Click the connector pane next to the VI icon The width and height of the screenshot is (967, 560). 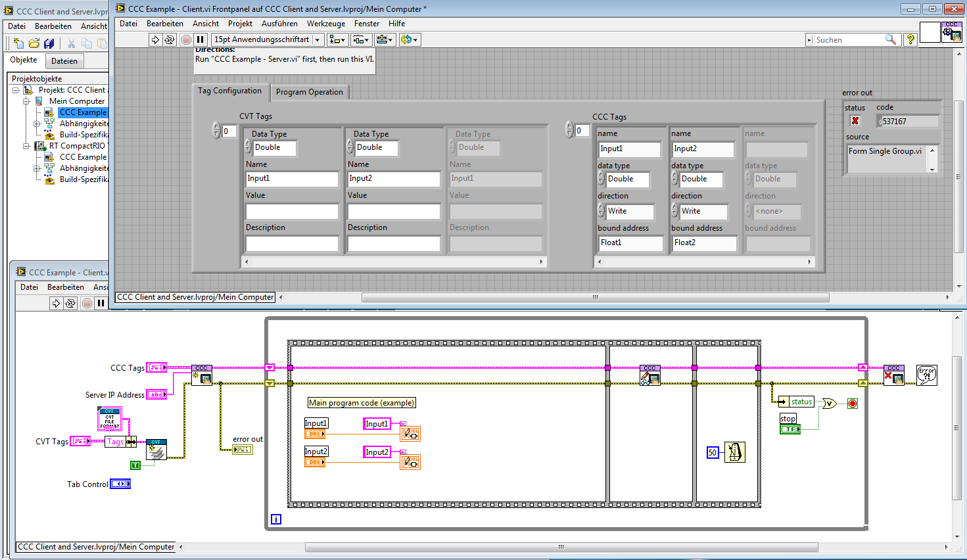[930, 32]
